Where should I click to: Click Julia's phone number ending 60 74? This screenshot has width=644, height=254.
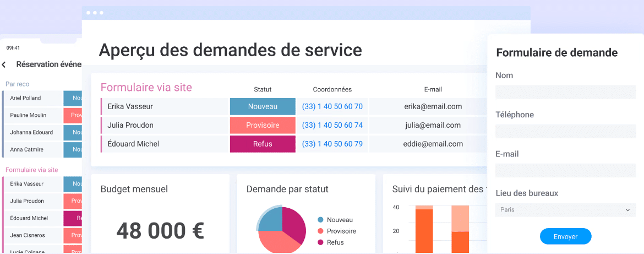[x=332, y=125]
